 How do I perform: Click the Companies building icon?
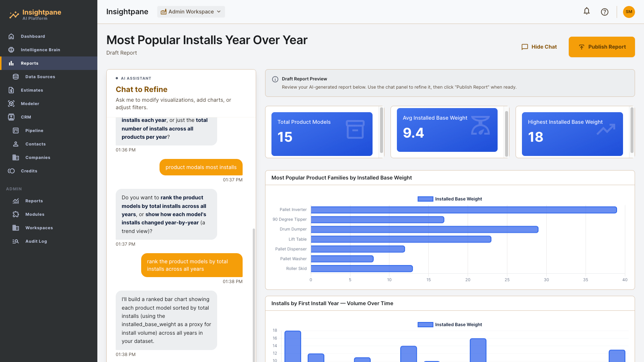click(16, 157)
